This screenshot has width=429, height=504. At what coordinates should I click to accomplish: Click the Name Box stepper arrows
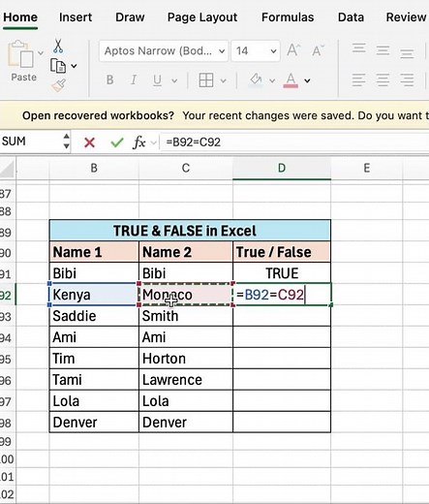click(x=66, y=142)
